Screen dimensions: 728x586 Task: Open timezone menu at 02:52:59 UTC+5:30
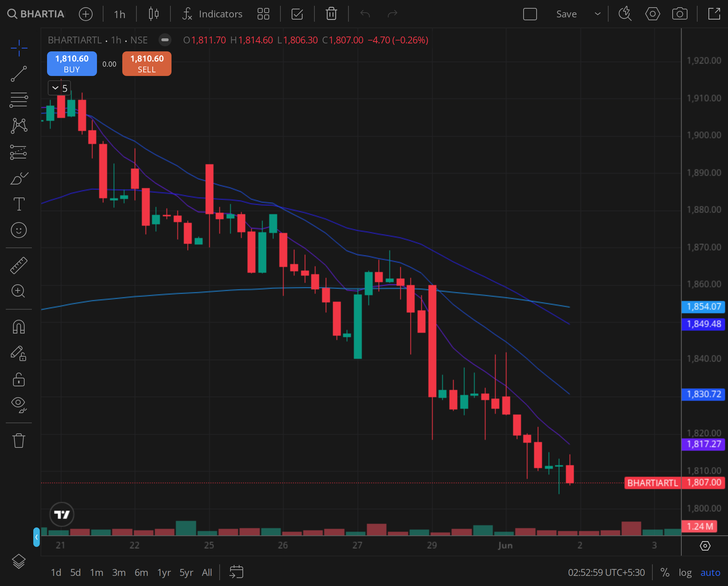coord(606,573)
